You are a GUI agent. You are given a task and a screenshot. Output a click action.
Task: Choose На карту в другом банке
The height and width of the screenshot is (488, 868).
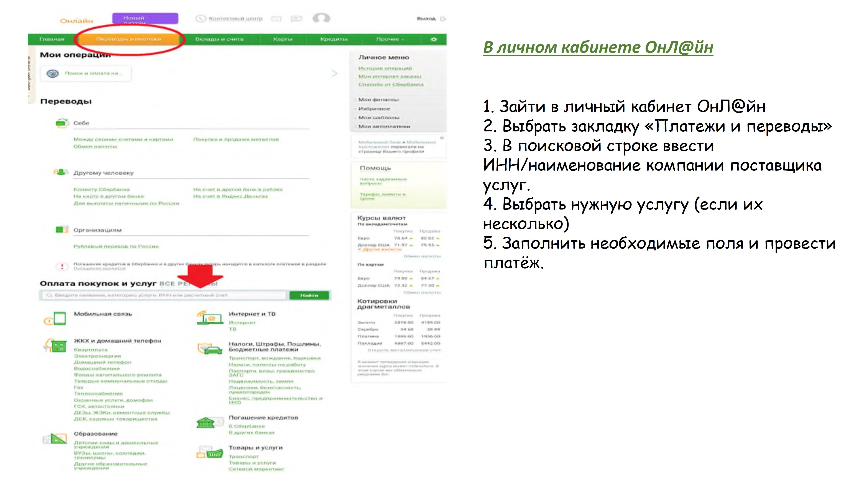click(109, 196)
